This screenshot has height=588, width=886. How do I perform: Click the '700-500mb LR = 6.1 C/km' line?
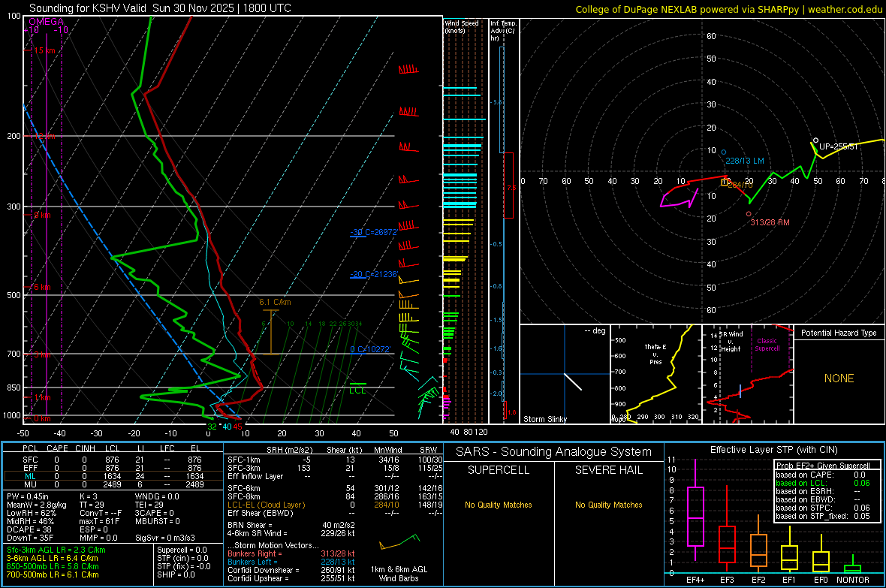tap(53, 575)
